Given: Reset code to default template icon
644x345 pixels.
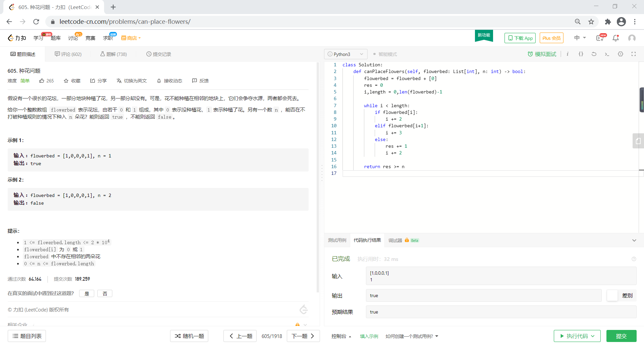Looking at the screenshot, I should [594, 54].
